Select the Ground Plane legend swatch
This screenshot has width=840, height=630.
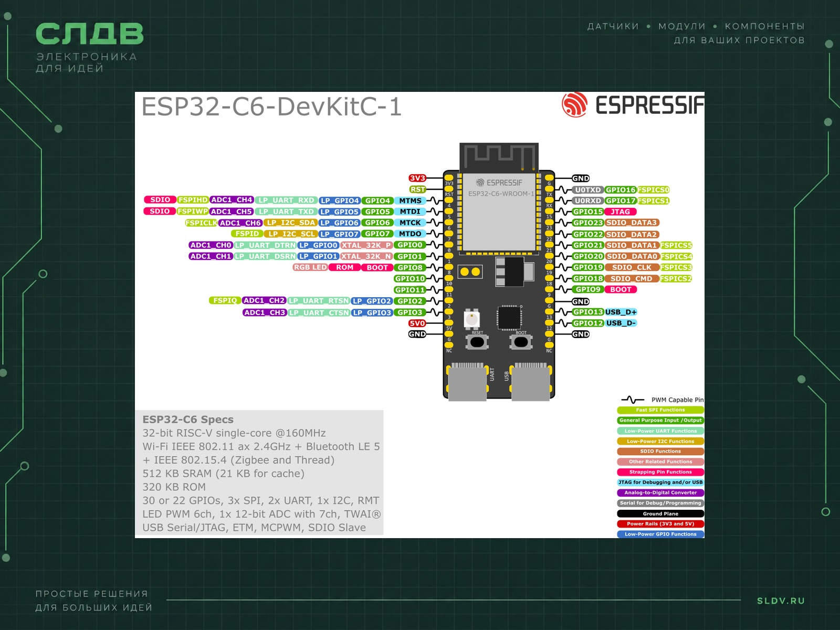[x=660, y=513]
